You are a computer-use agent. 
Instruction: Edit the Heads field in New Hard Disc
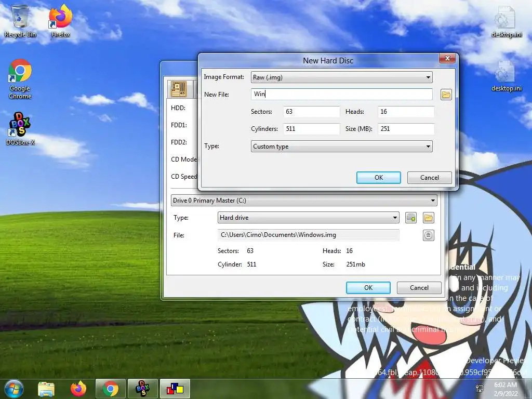point(406,112)
